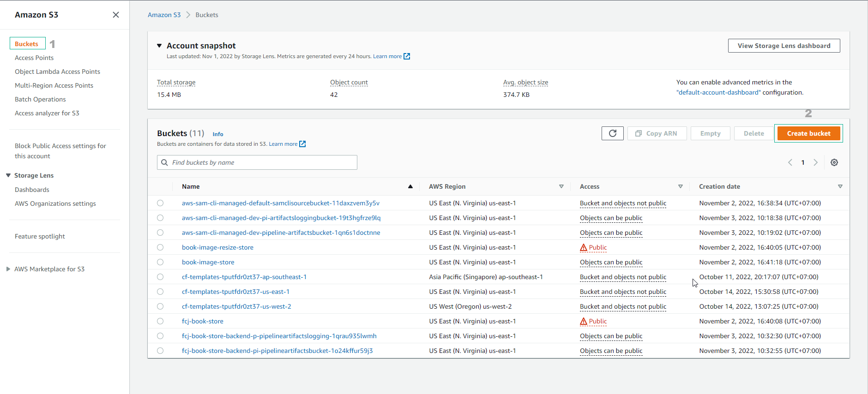Open Access Points in the sidebar

(34, 58)
